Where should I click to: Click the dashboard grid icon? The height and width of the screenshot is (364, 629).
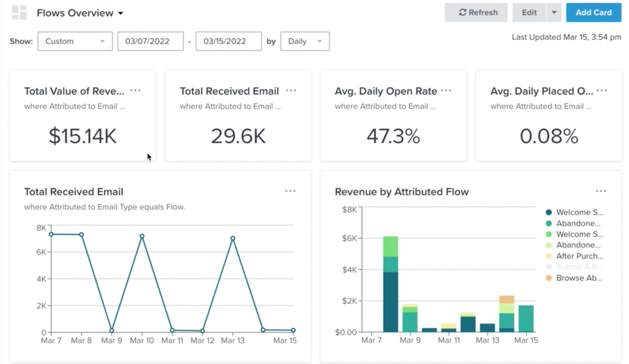tap(19, 13)
